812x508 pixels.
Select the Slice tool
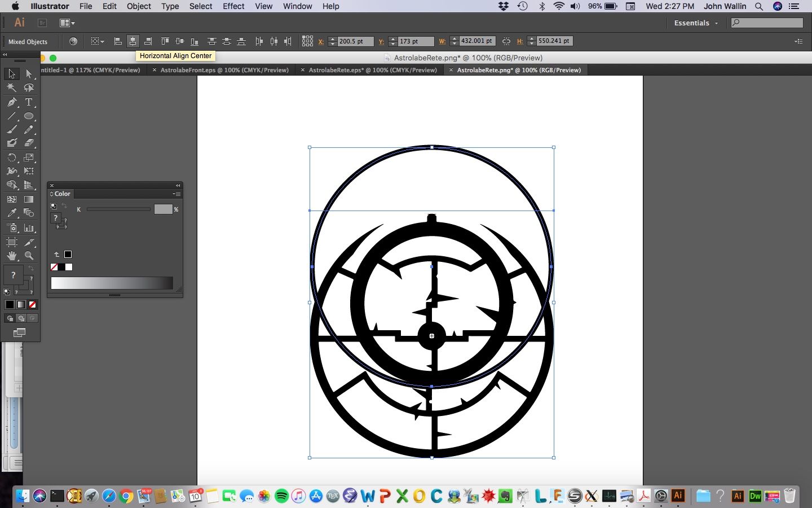(x=29, y=242)
